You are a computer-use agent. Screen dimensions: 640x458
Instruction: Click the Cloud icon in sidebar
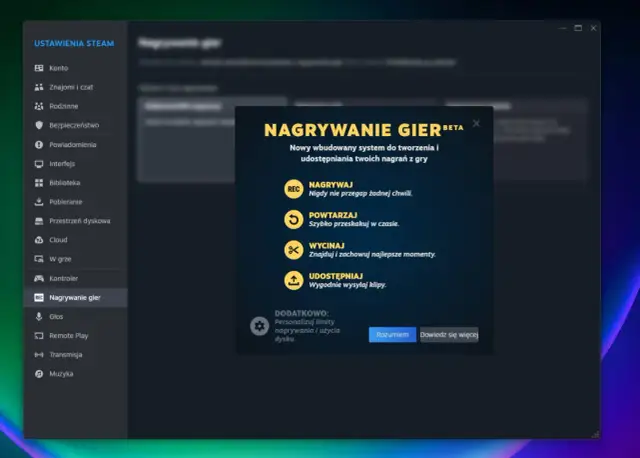[39, 240]
